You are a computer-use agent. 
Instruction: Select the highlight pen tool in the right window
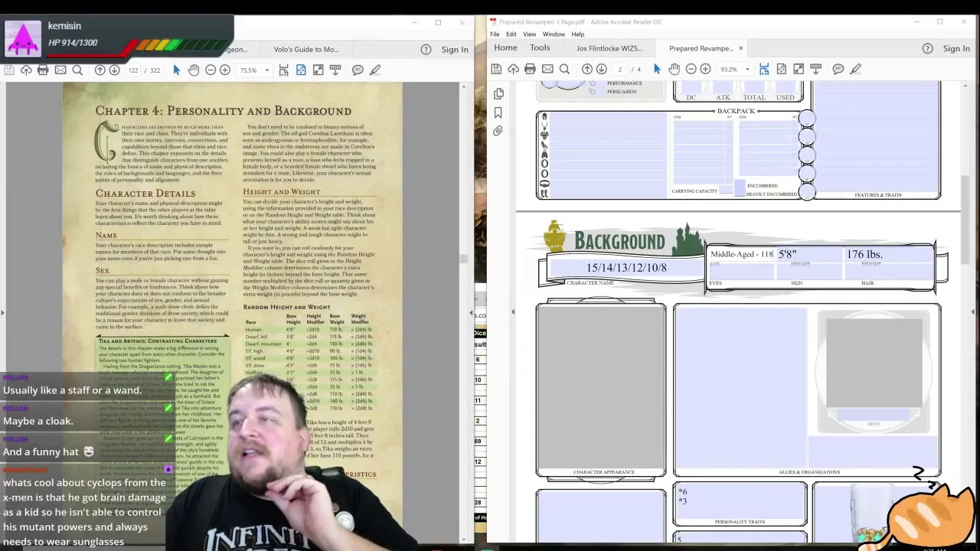(x=856, y=69)
